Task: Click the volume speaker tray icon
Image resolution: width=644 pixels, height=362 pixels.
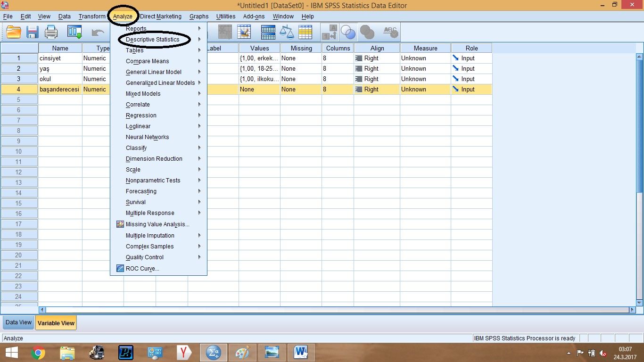Action: (x=603, y=353)
